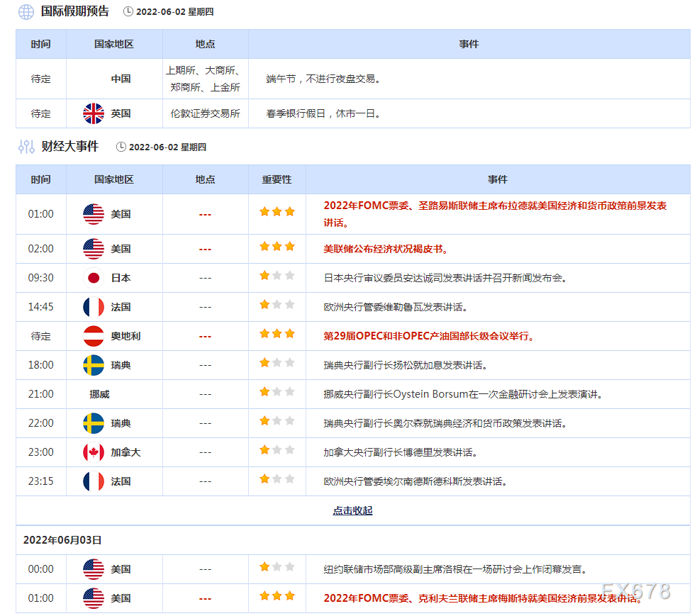Click the US flag in the 梅斯特 row
This screenshot has height=616, width=692.
[x=94, y=598]
